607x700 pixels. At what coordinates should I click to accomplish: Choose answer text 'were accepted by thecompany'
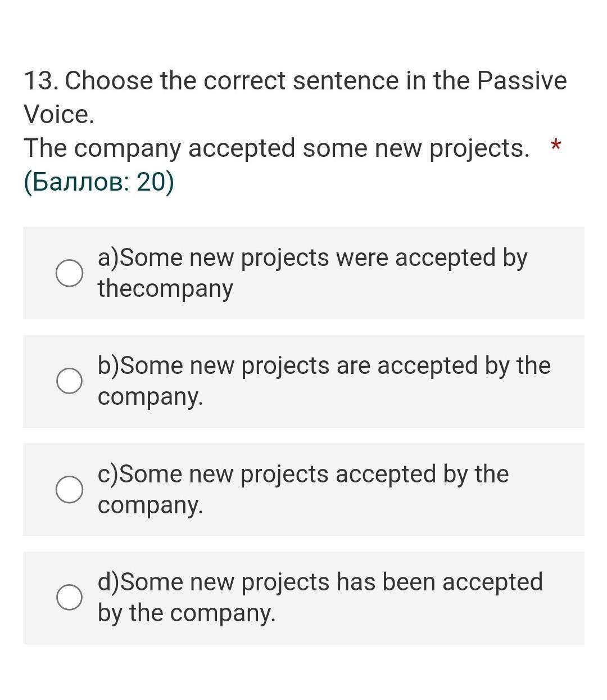click(x=312, y=273)
